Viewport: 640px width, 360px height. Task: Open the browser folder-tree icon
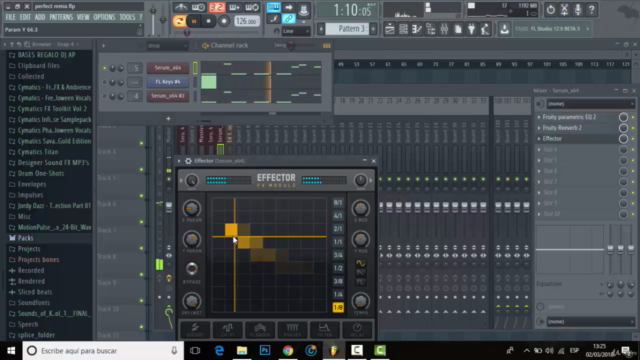pos(431,29)
